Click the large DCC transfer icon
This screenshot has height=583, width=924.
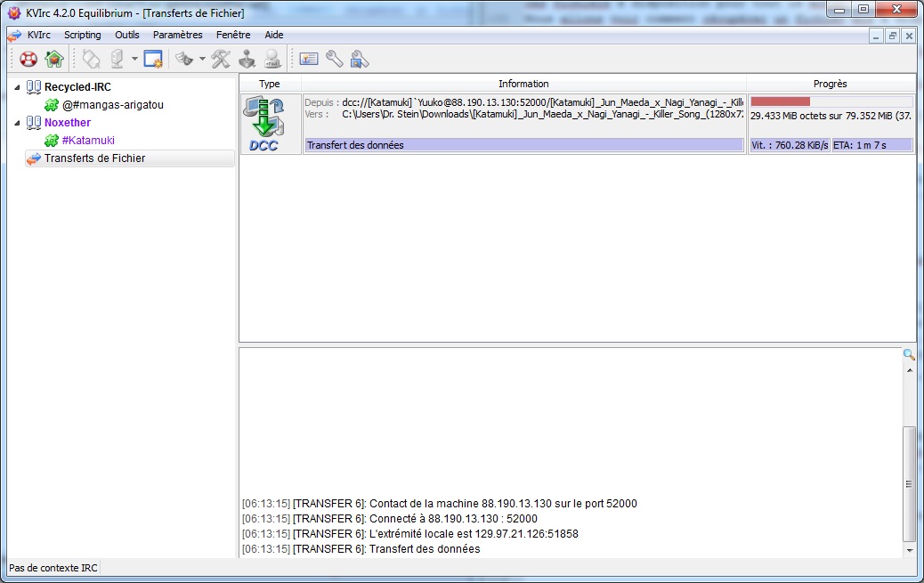click(x=264, y=124)
